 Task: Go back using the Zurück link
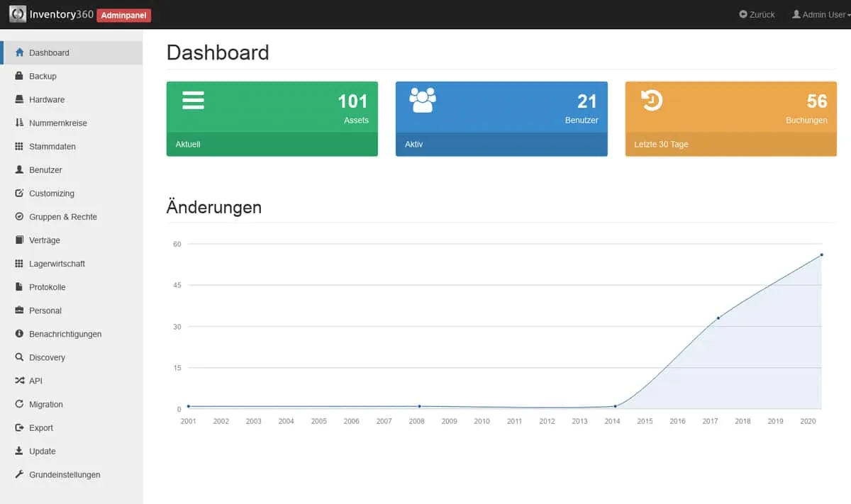click(757, 14)
